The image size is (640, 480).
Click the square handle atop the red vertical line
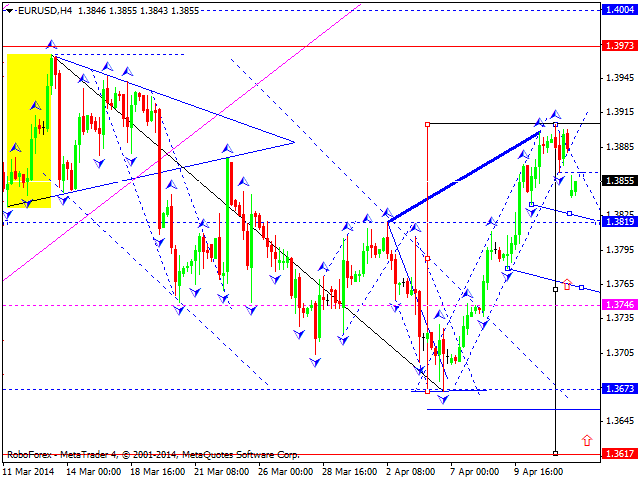[428, 124]
